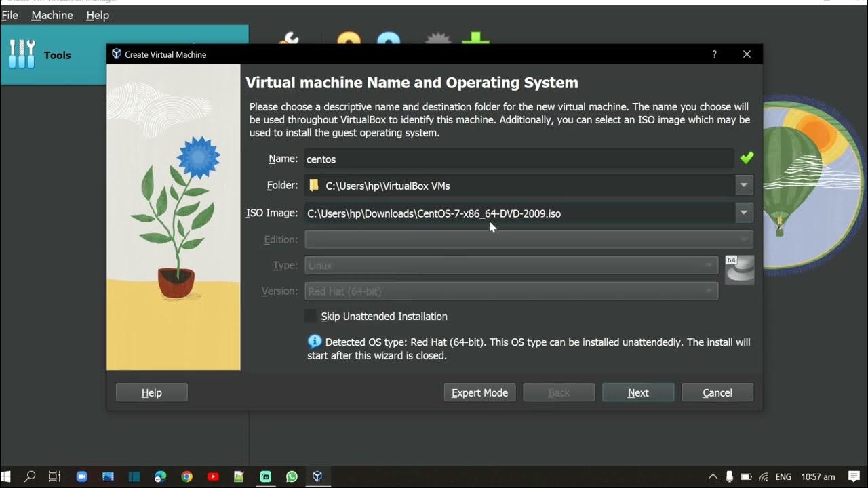This screenshot has width=868, height=488.
Task: Click the green screen-recorder icon in taskbar
Action: (265, 476)
